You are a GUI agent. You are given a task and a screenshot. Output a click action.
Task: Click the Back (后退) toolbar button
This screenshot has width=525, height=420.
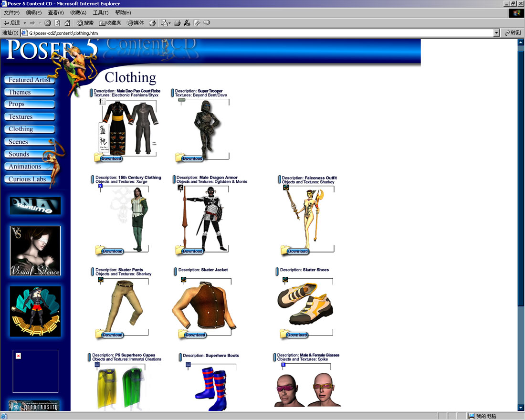click(x=12, y=23)
